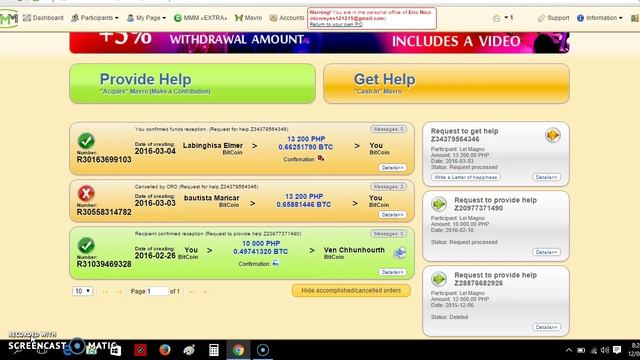The width and height of the screenshot is (640, 360).
Task: Open the Support page
Action: 553,18
